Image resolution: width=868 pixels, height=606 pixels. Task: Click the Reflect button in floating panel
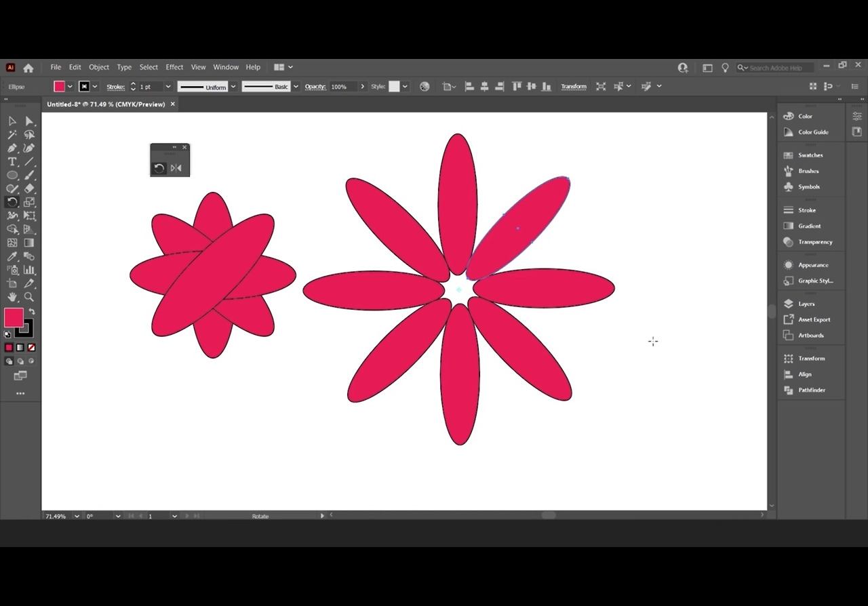(x=176, y=168)
